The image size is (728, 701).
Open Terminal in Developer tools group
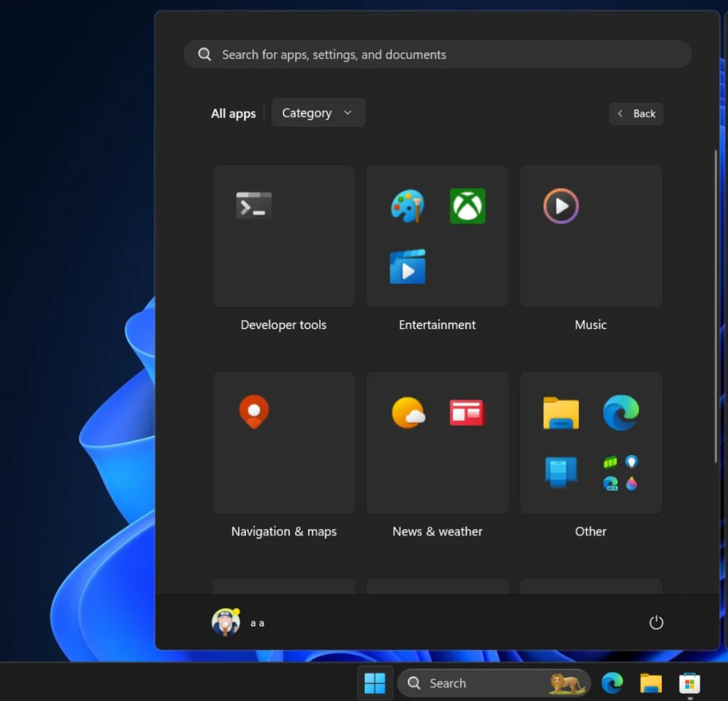click(x=254, y=205)
